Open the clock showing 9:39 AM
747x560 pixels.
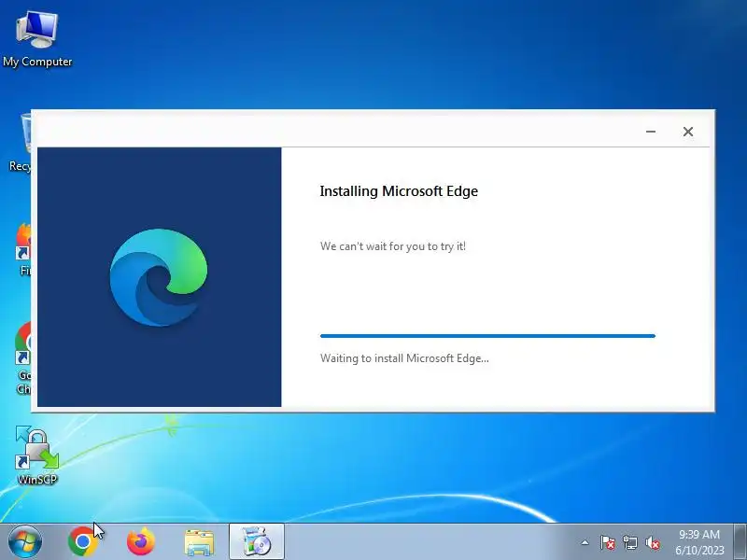coord(699,542)
